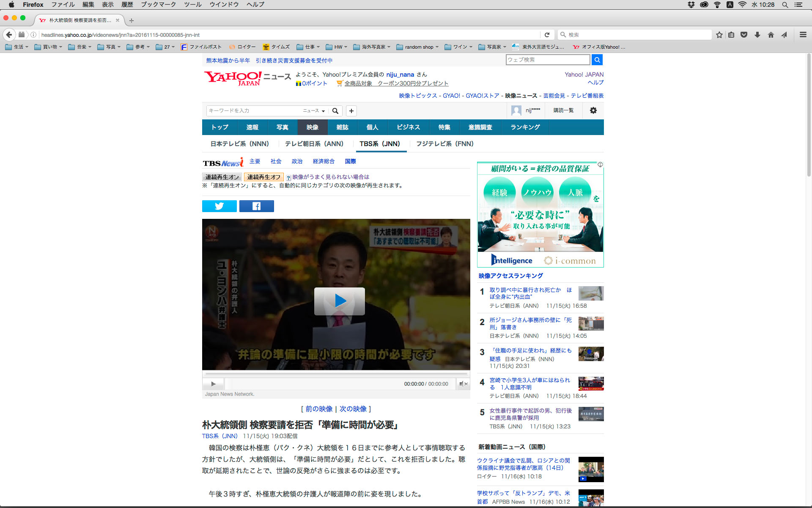Click the blue web search magnifier button

597,60
